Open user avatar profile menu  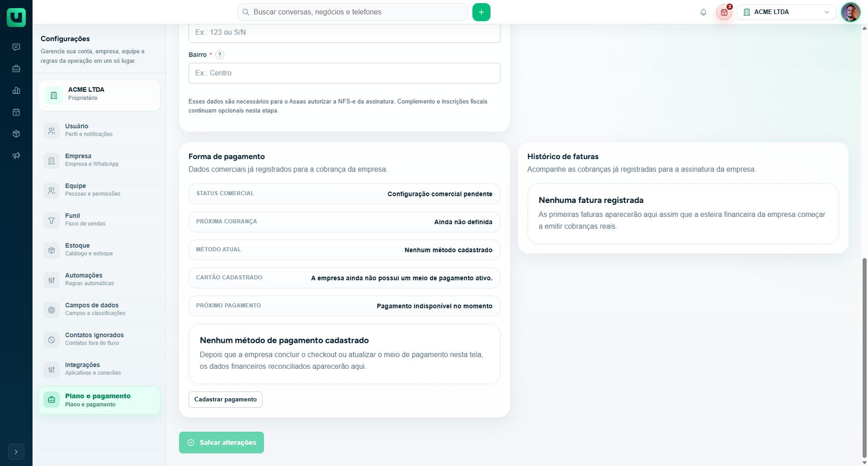(x=851, y=12)
